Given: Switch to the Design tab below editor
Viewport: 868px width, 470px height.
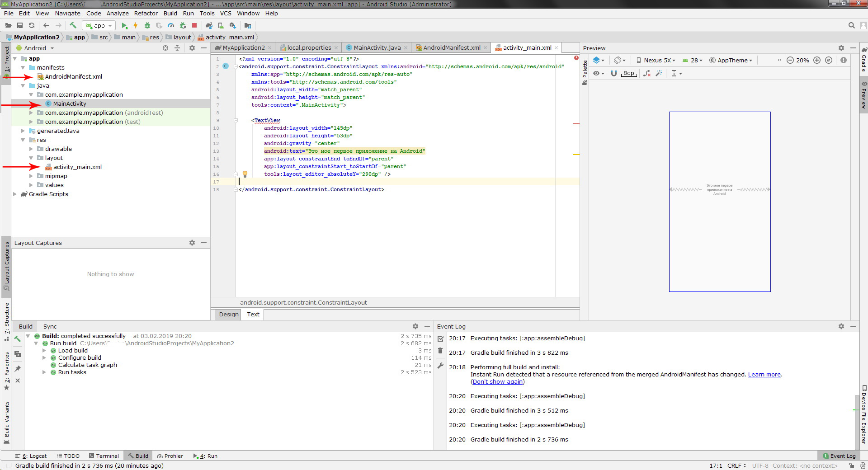Looking at the screenshot, I should tap(229, 314).
